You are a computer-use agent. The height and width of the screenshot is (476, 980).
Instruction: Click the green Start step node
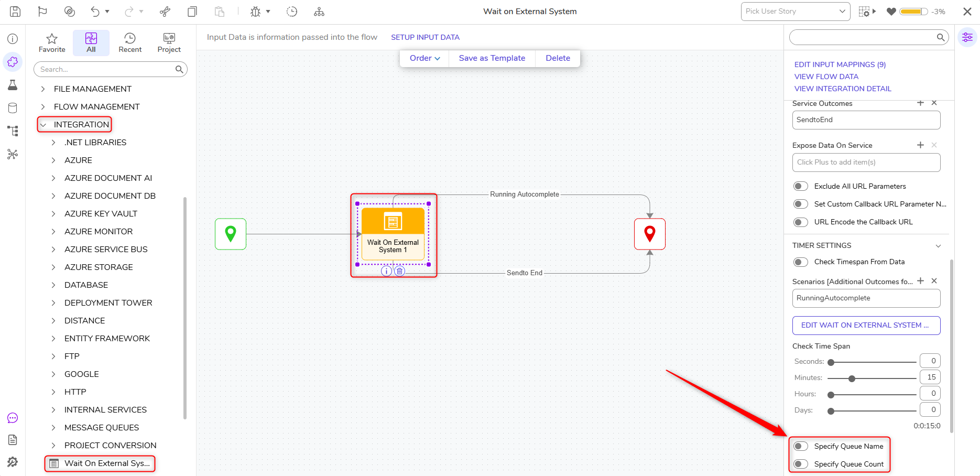[x=231, y=234]
